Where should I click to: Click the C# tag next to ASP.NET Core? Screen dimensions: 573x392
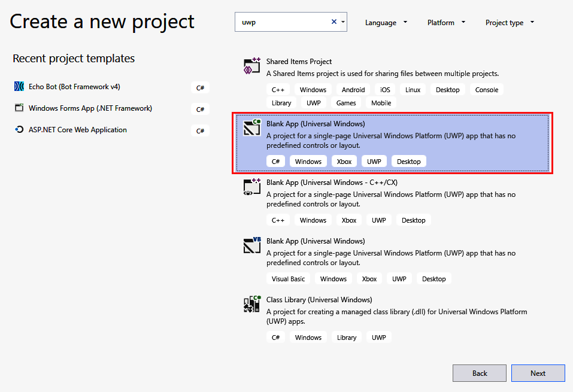click(200, 131)
